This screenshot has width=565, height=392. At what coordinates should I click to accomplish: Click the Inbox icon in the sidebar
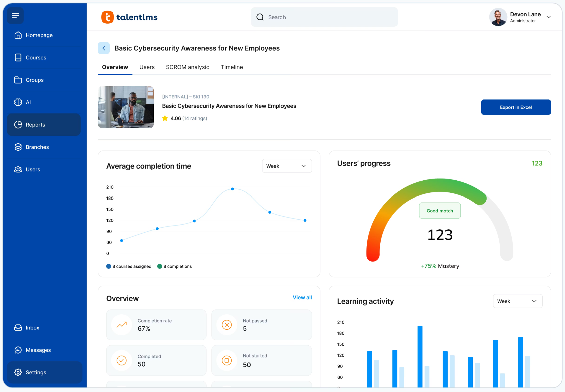[18, 327]
